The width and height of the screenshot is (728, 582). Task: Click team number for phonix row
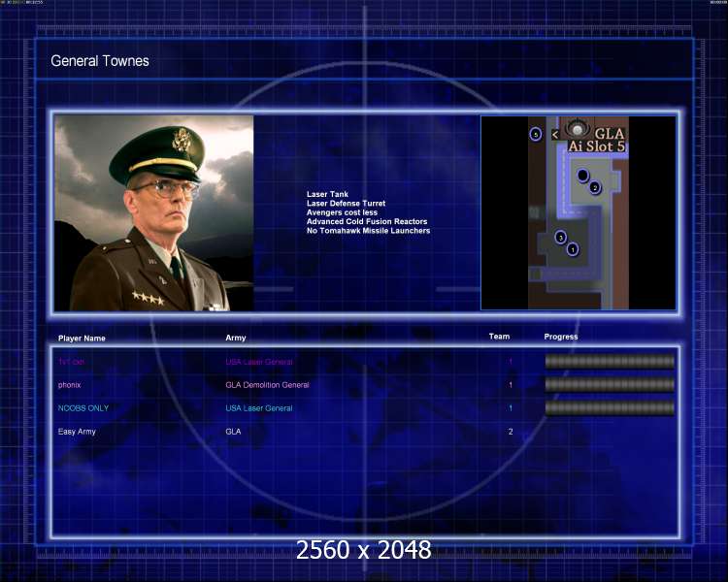pyautogui.click(x=511, y=385)
